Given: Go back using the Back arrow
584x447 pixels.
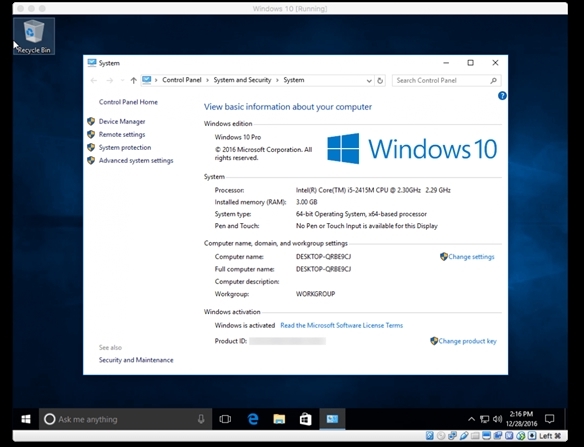Looking at the screenshot, I should pyautogui.click(x=94, y=80).
